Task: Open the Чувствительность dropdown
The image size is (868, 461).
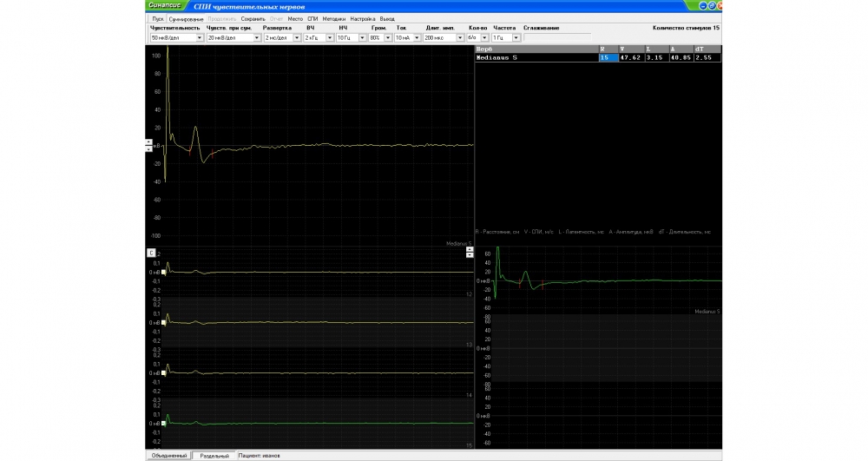Action: click(199, 38)
